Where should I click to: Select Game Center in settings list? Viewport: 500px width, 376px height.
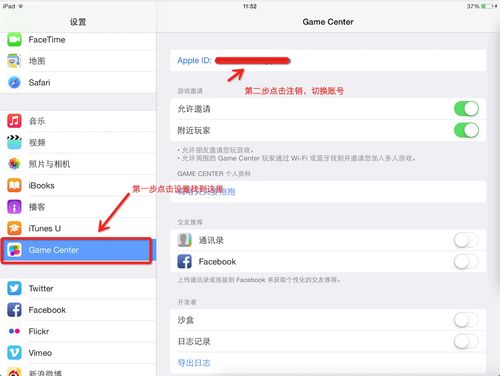78,250
